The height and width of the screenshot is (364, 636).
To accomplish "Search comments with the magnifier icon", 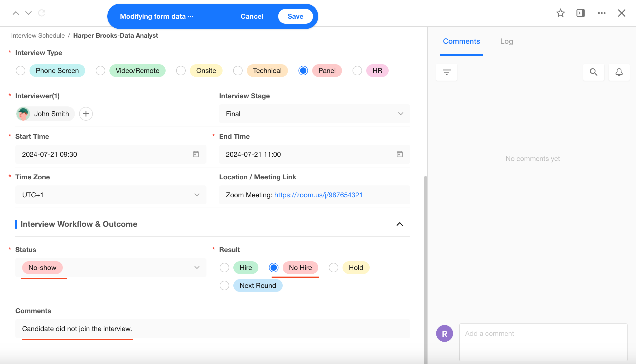I will coord(594,72).
